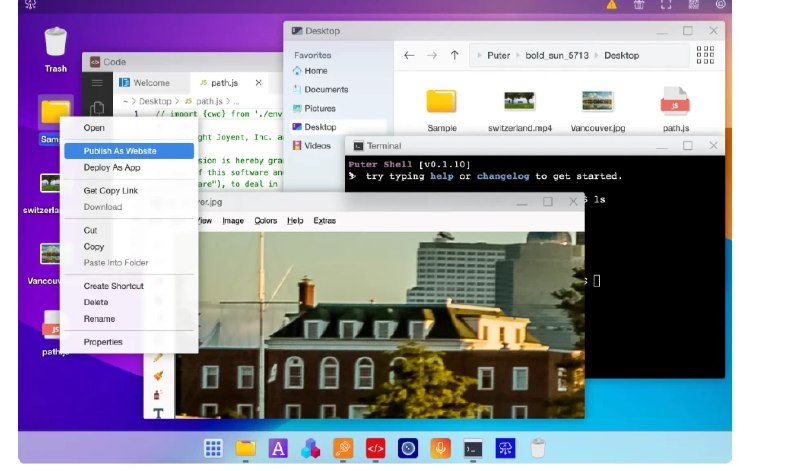This screenshot has height=471, width=800.
Task: Toggle fullscreen icon in top bar
Action: point(666,6)
